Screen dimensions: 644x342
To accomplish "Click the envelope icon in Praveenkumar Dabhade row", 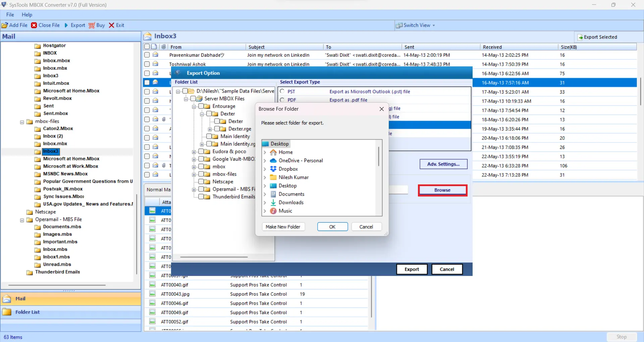I will 155,55.
